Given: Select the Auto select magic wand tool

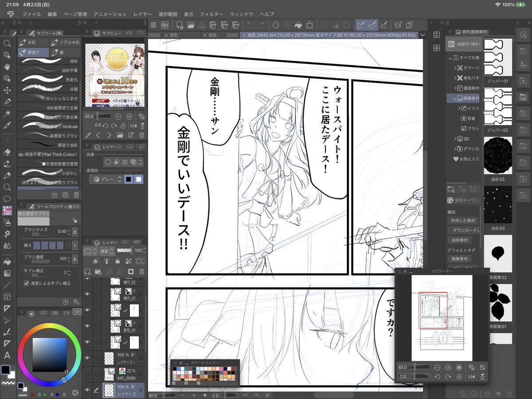Looking at the screenshot, I should click(7, 114).
